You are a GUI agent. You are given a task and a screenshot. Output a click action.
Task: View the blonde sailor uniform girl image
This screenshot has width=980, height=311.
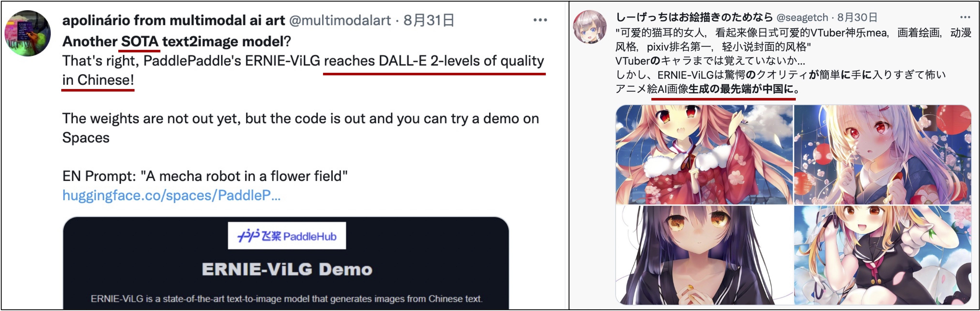(x=883, y=255)
